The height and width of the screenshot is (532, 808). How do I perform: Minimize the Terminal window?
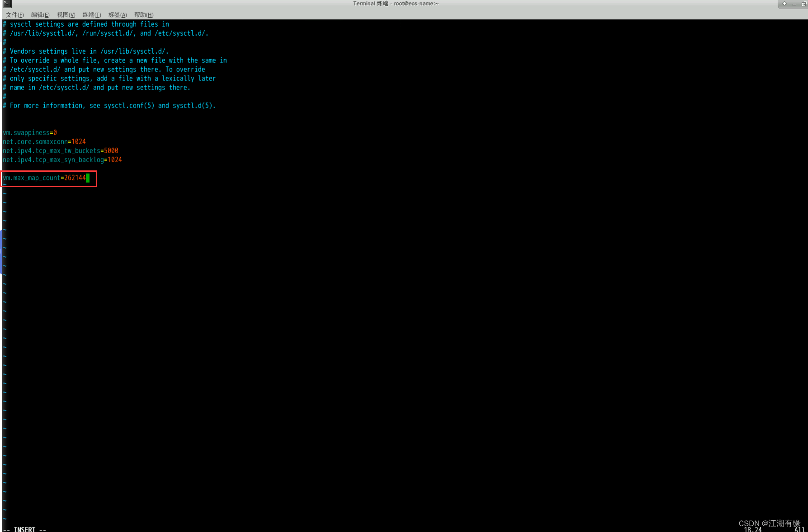[x=794, y=4]
